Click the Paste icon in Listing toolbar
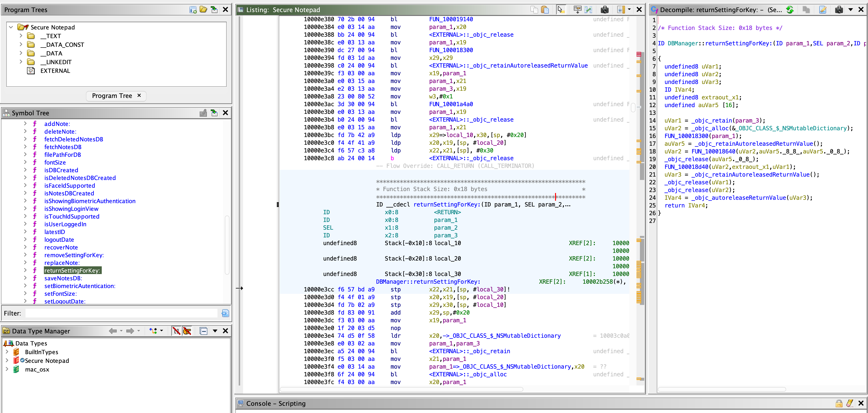 (x=545, y=10)
